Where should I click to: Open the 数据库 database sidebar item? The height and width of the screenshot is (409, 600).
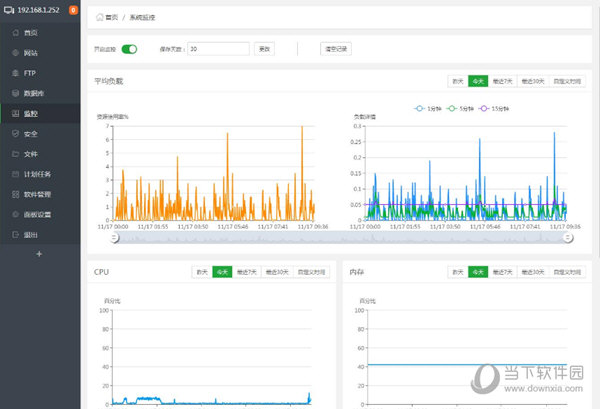click(40, 93)
